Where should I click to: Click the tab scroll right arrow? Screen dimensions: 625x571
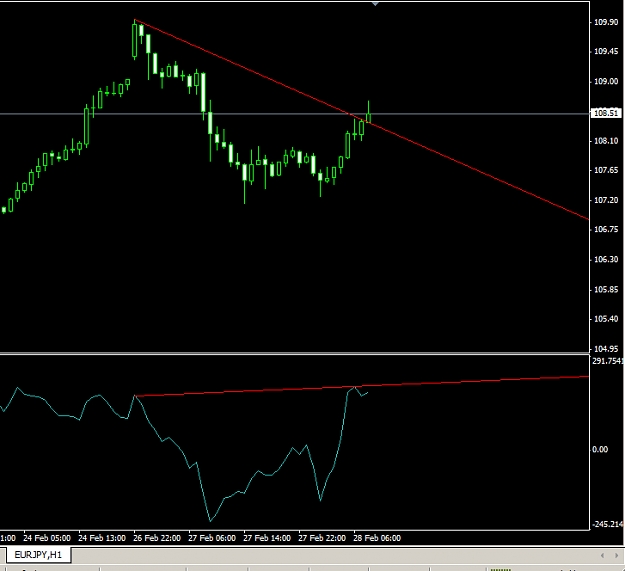point(616,555)
